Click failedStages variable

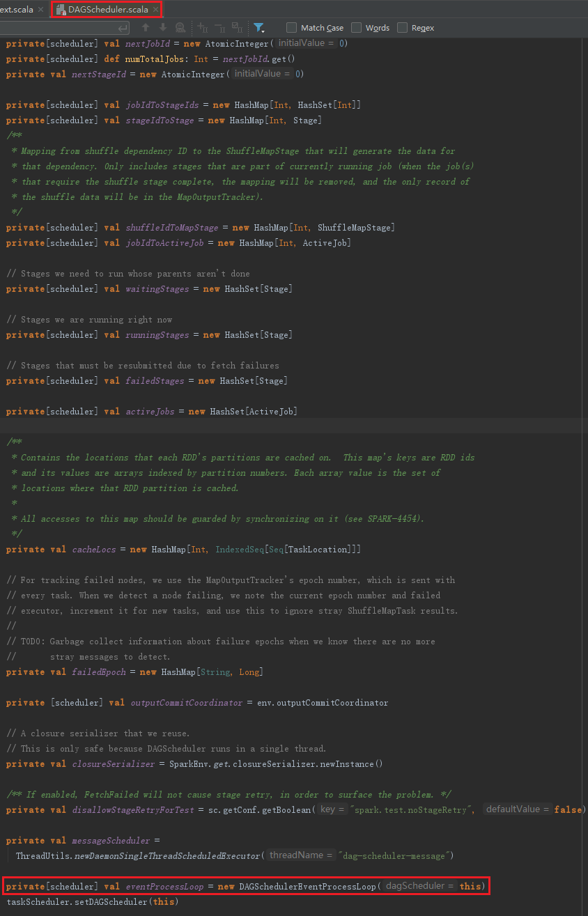coord(155,380)
